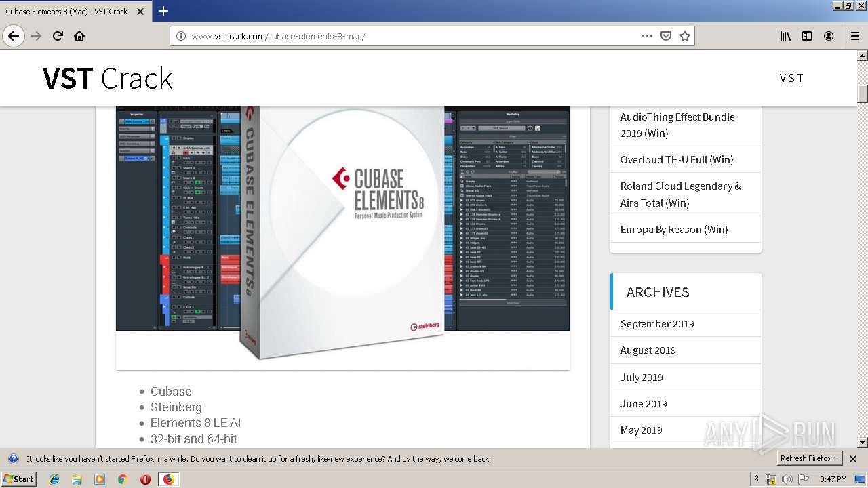
Task: Click the ARCHIVES heading
Action: 658,292
